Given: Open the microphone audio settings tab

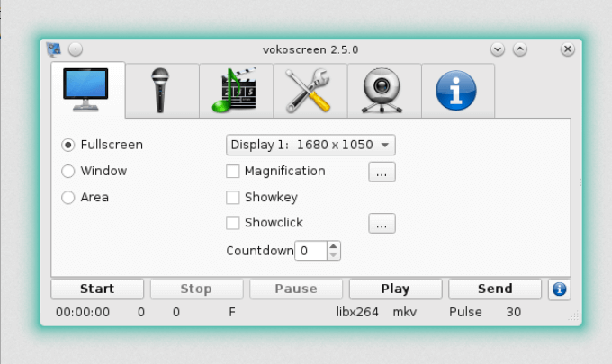Looking at the screenshot, I should 162,91.
